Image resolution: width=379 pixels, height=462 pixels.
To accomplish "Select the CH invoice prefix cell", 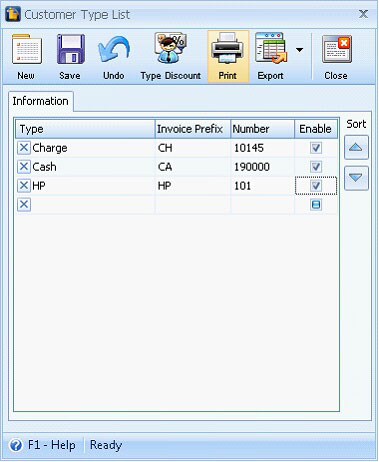I will (193, 148).
